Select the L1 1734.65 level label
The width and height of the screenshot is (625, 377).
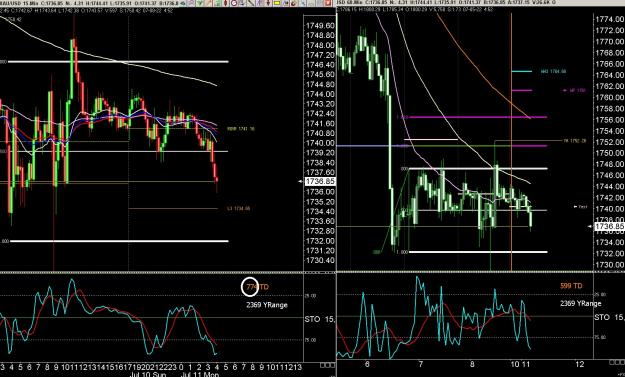click(239, 208)
